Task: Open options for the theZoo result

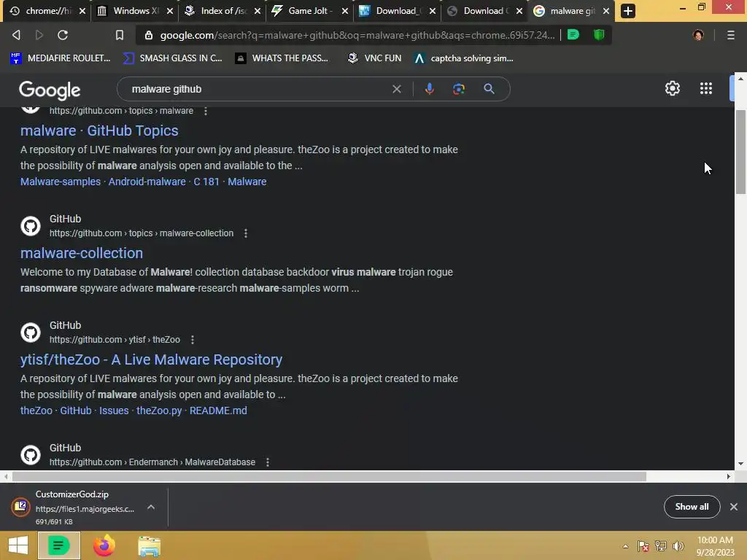Action: [x=192, y=340]
